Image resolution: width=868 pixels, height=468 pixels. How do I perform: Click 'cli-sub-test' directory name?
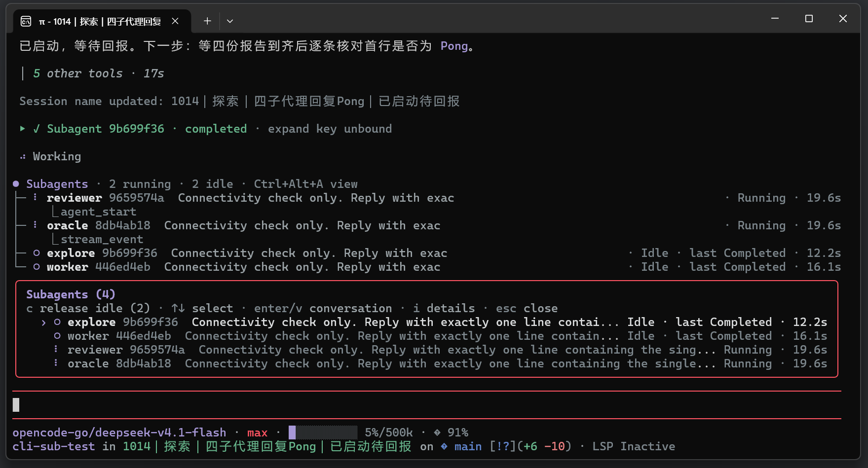pos(54,446)
